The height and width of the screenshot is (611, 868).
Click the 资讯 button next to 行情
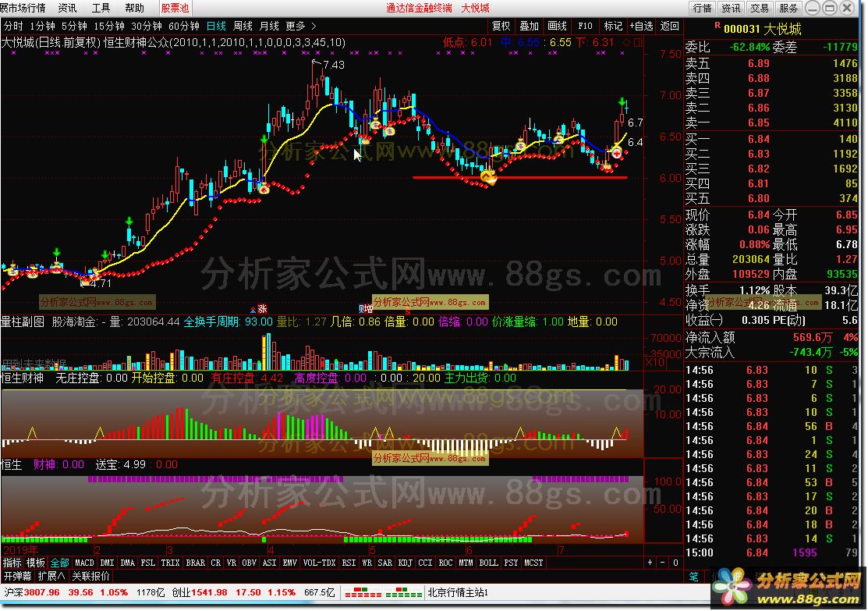(731, 8)
